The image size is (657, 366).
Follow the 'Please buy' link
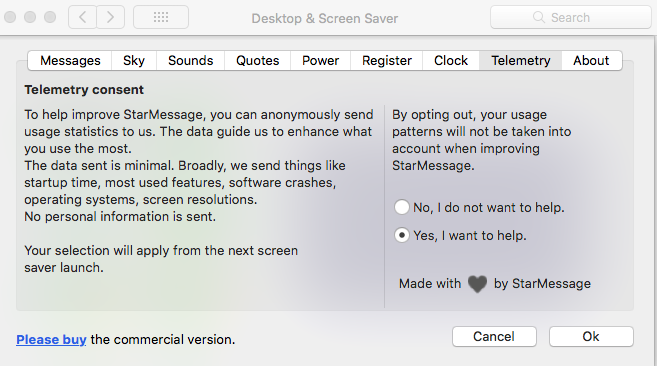coord(51,339)
